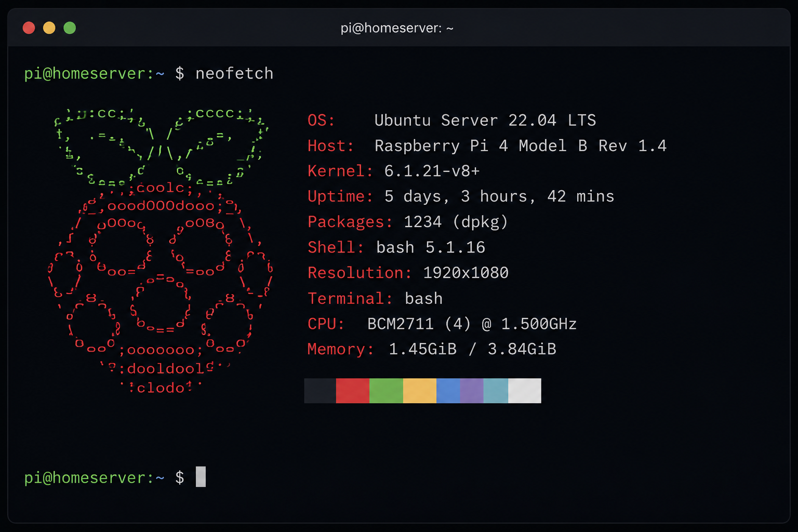Select kernel version 6.1.21-v8+
The height and width of the screenshot is (532, 798).
(432, 171)
